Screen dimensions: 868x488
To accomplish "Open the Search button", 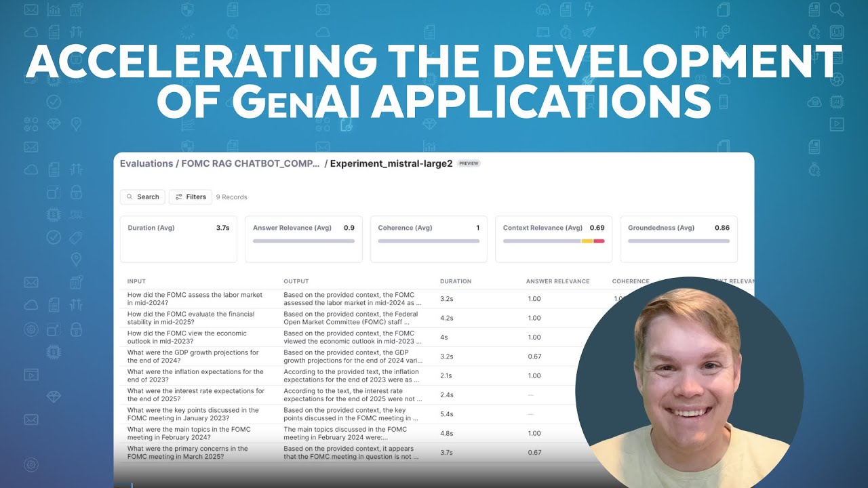I will point(142,197).
